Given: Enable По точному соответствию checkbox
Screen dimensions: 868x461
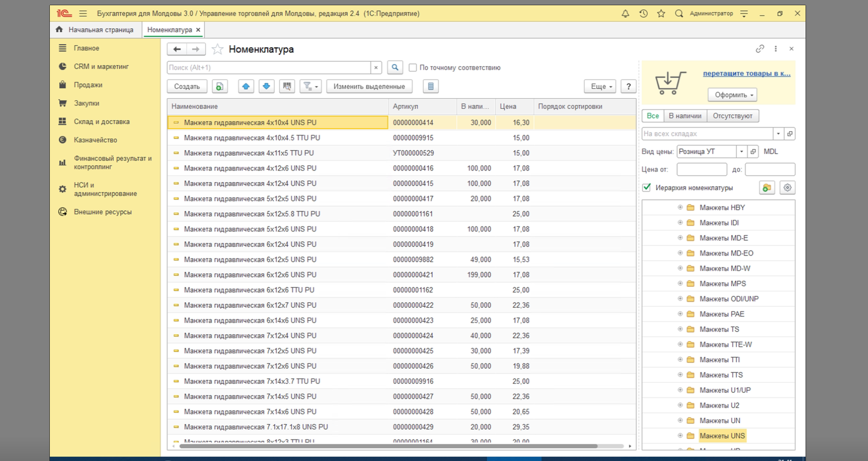Looking at the screenshot, I should point(413,68).
